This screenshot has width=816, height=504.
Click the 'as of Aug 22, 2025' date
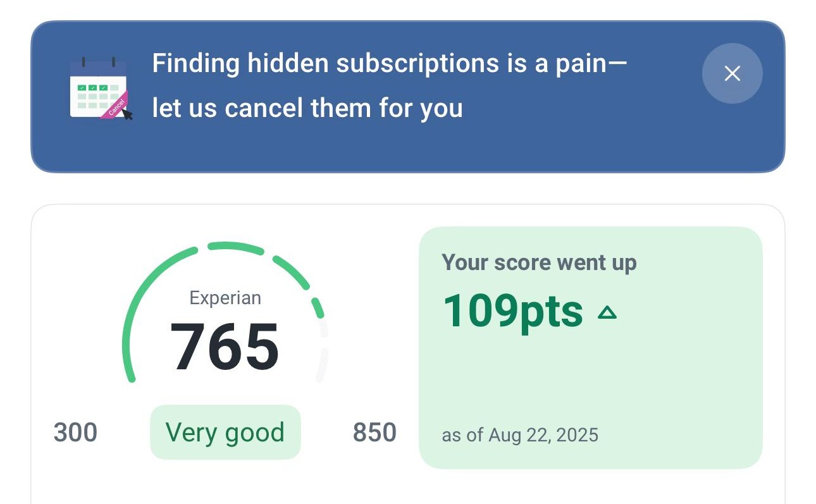(520, 435)
